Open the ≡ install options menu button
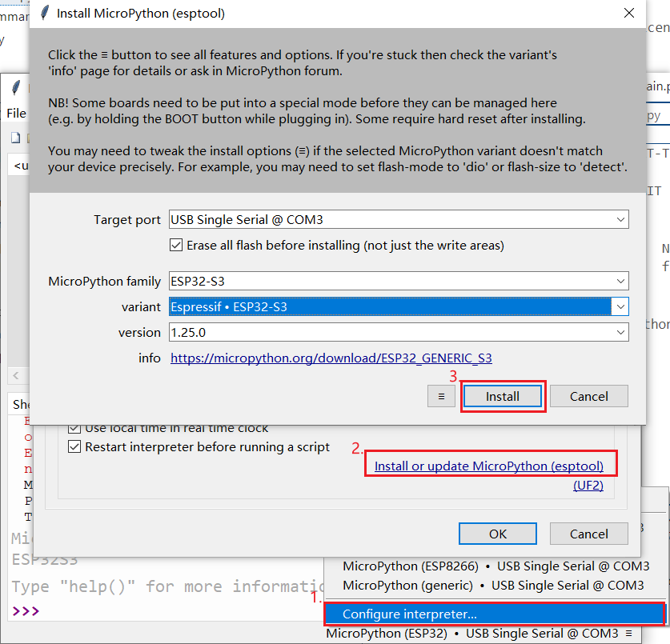Viewport: 670px width, 644px height. pyautogui.click(x=441, y=396)
